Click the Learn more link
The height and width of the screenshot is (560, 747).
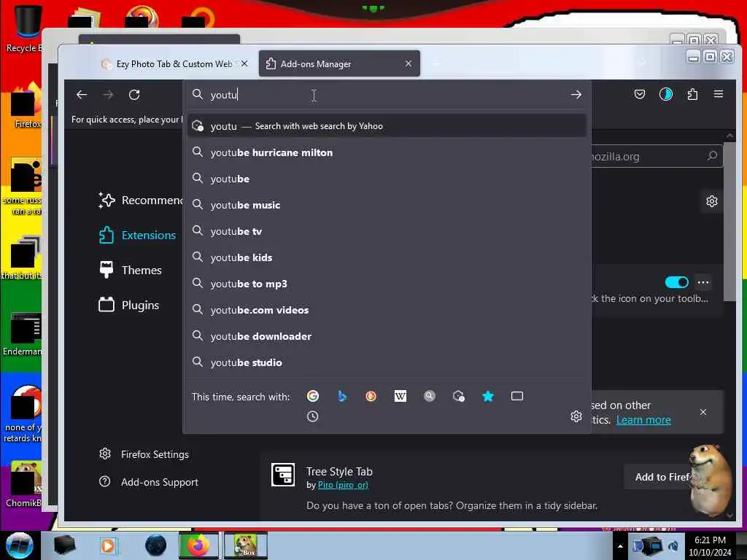click(x=643, y=420)
